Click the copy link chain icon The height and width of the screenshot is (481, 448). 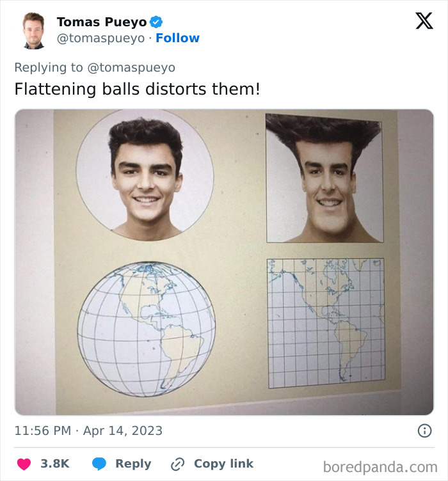coord(178,464)
